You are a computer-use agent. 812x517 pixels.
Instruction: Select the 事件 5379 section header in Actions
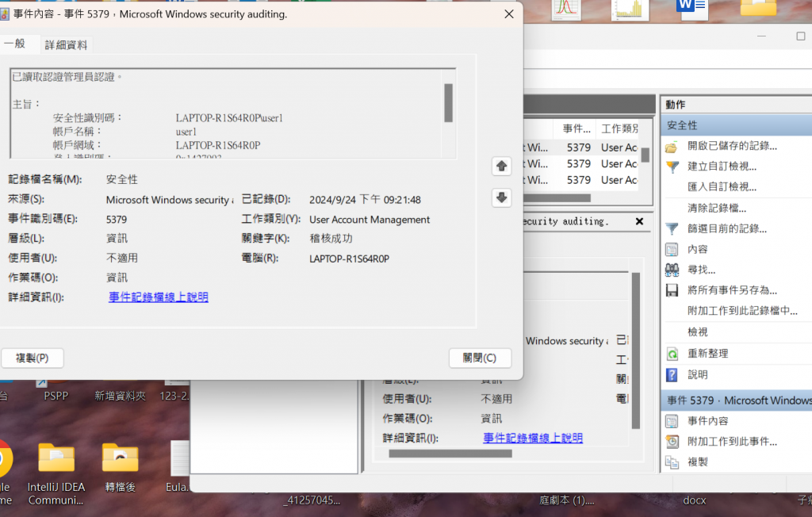point(737,400)
